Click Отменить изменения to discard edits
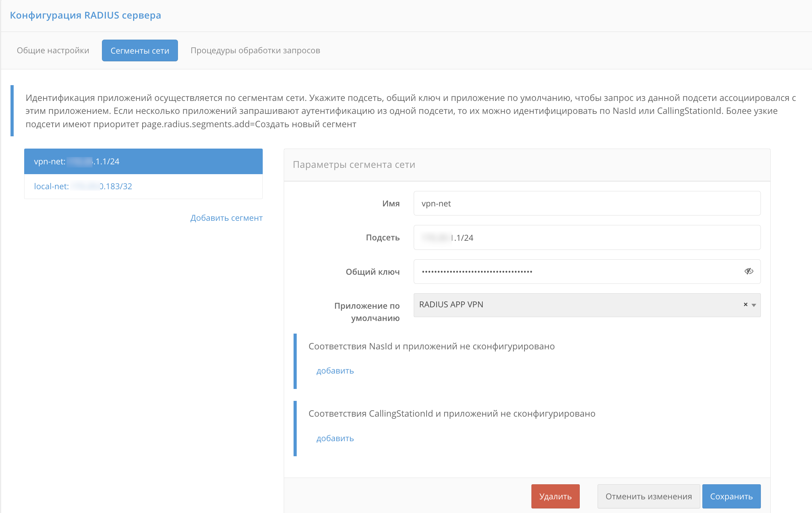 coord(648,496)
